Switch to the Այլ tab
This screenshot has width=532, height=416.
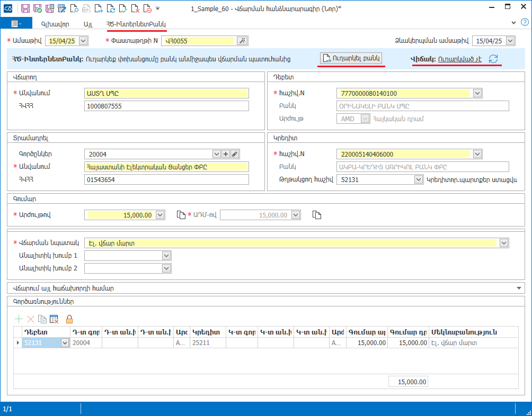(88, 24)
